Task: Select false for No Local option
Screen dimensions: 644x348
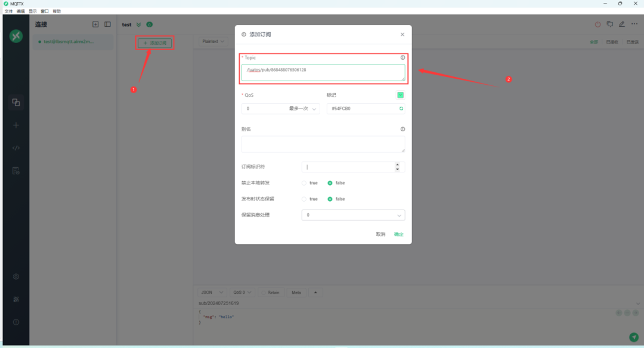Action: [336, 183]
